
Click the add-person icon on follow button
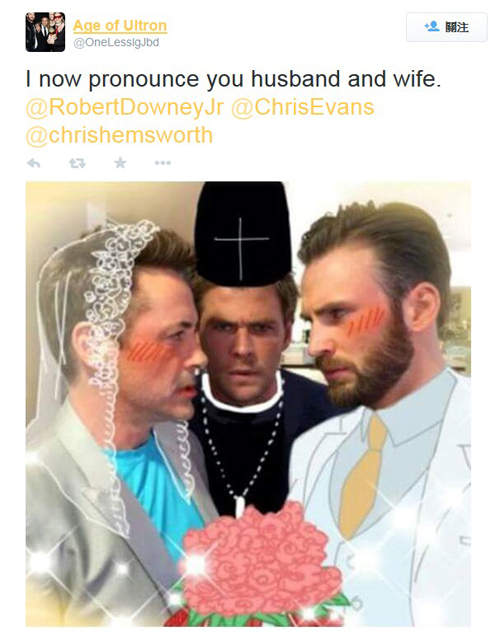(432, 27)
